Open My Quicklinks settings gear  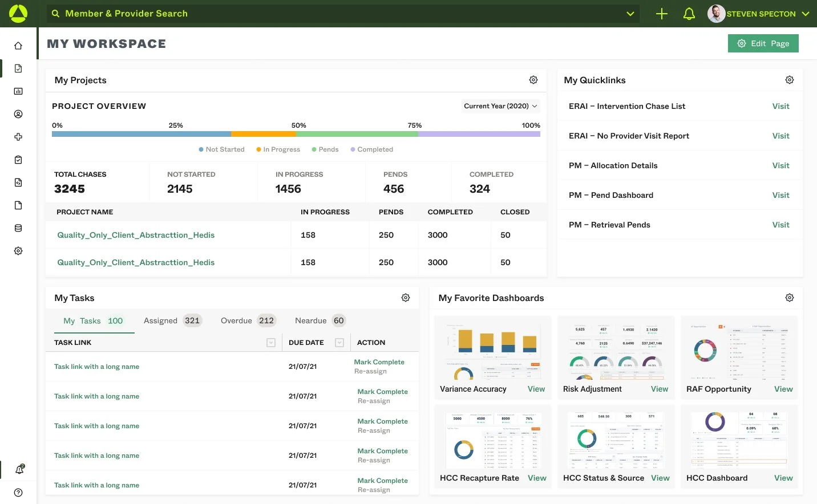[790, 80]
